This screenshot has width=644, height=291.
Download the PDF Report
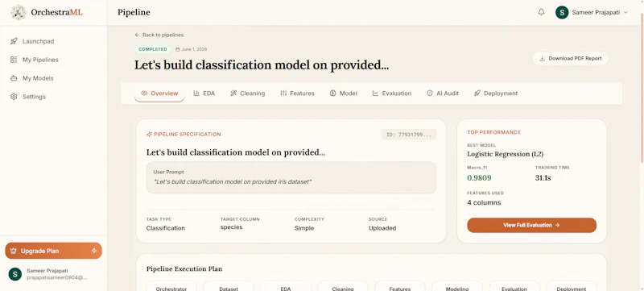571,58
